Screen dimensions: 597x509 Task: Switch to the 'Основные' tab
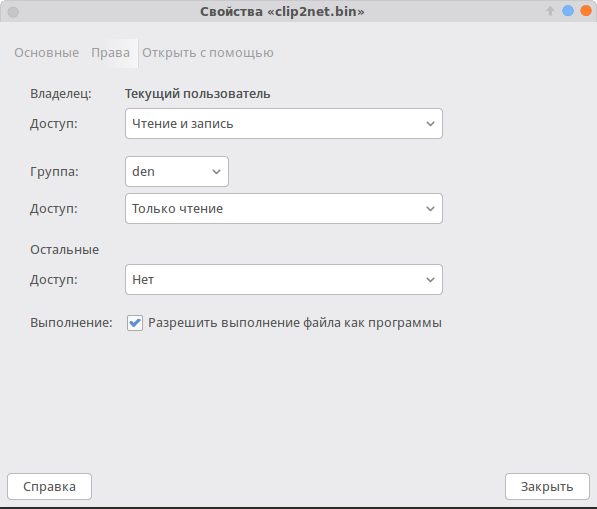pyautogui.click(x=46, y=53)
